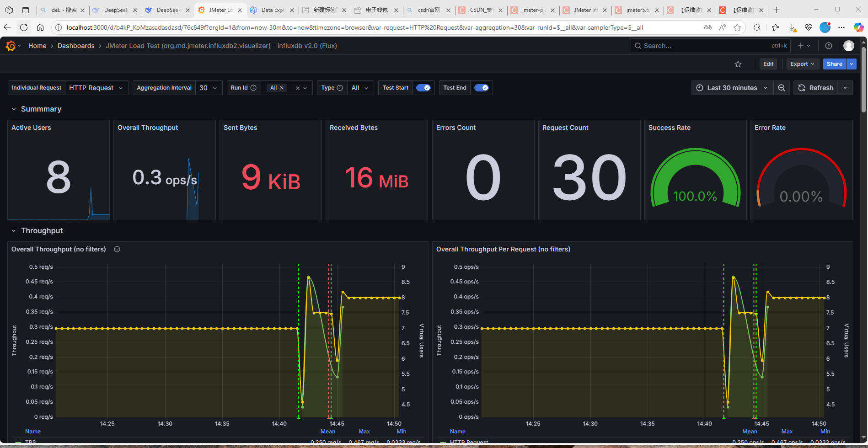Click the Request Count panel title
868x448 pixels.
[x=565, y=128]
